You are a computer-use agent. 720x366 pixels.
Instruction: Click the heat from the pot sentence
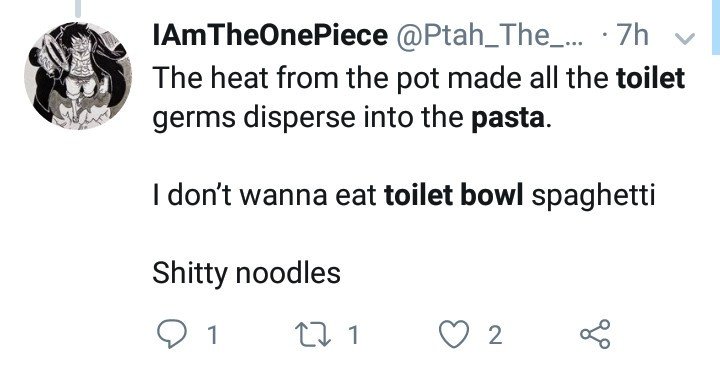(x=419, y=98)
